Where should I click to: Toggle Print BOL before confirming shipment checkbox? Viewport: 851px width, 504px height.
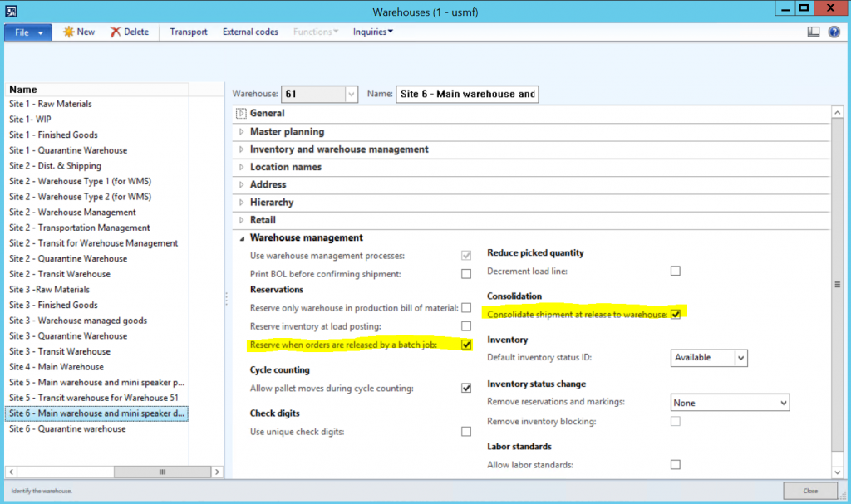[466, 274]
